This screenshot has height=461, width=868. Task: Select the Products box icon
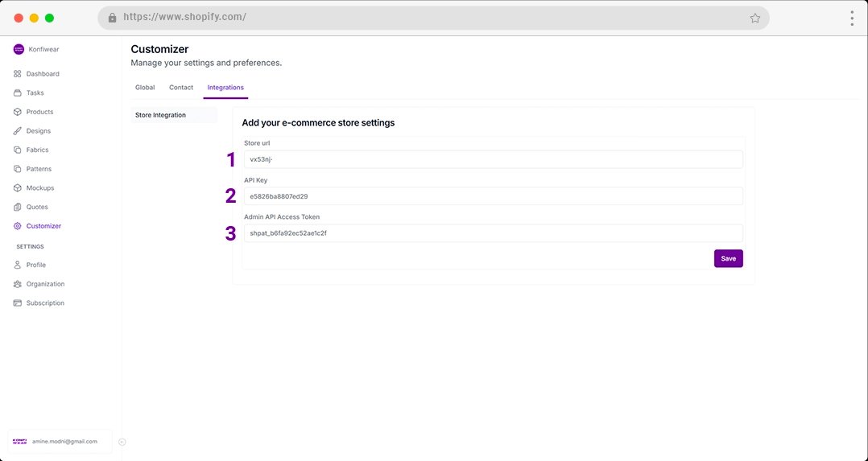[x=18, y=112]
